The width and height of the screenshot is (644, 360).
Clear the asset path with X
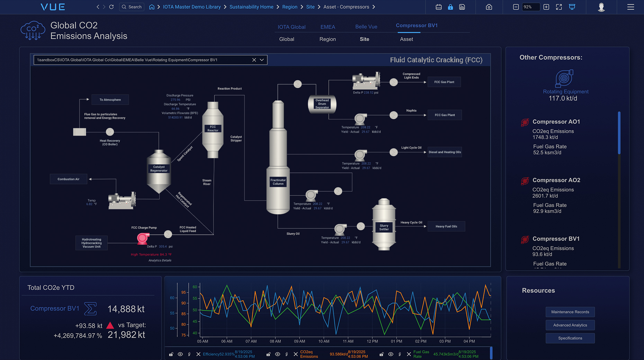coord(254,60)
